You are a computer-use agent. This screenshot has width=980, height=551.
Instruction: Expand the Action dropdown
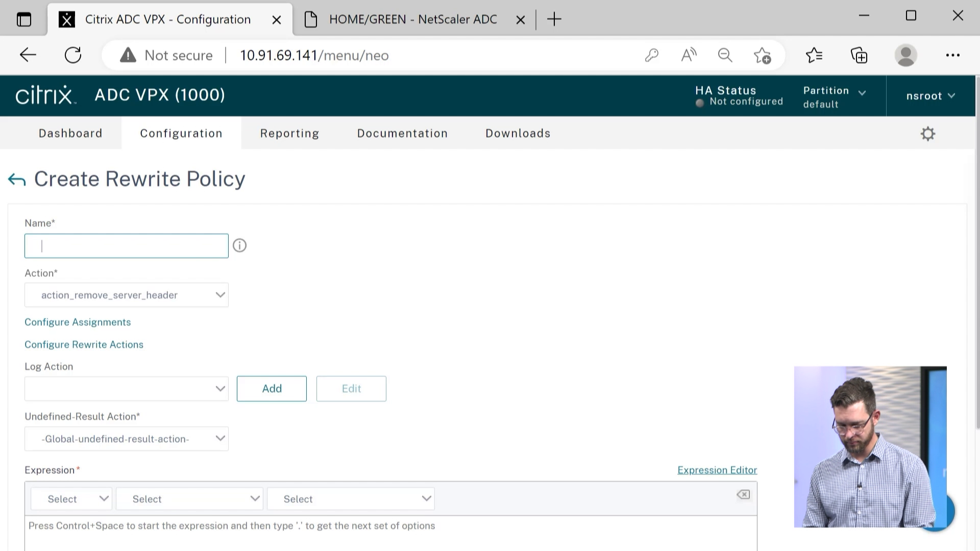(127, 295)
